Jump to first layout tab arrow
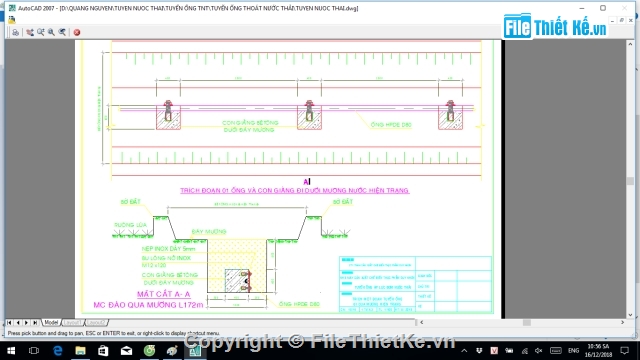Image resolution: width=640 pixels, height=360 pixels. click(x=9, y=322)
